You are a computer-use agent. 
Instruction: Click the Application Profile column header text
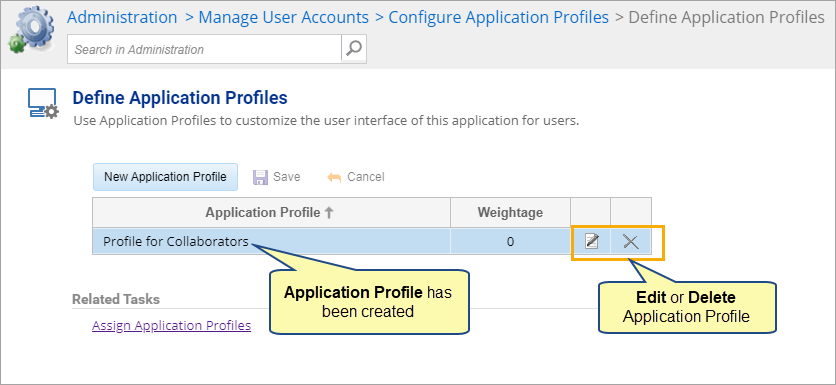point(263,213)
